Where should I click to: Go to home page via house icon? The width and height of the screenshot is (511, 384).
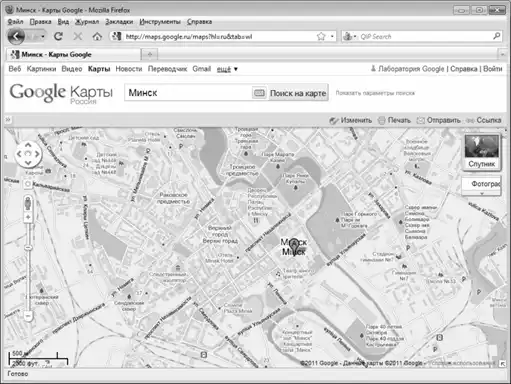[x=97, y=36]
